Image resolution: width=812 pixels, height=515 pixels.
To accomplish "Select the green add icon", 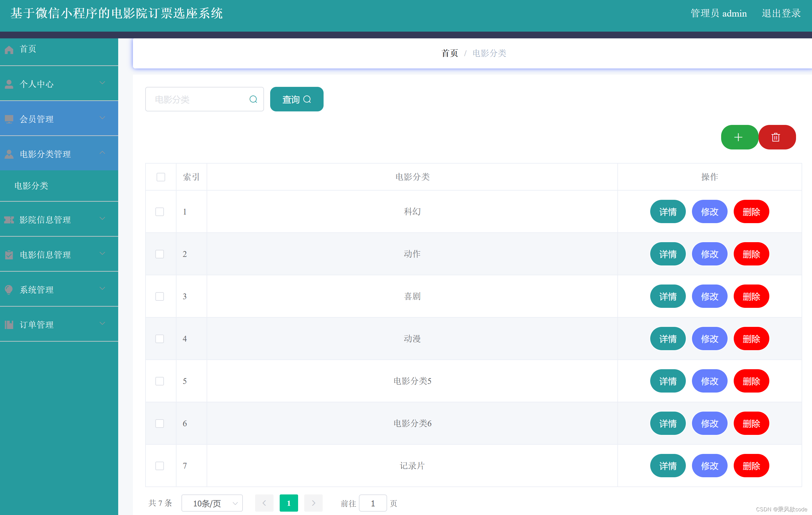I will [x=739, y=137].
